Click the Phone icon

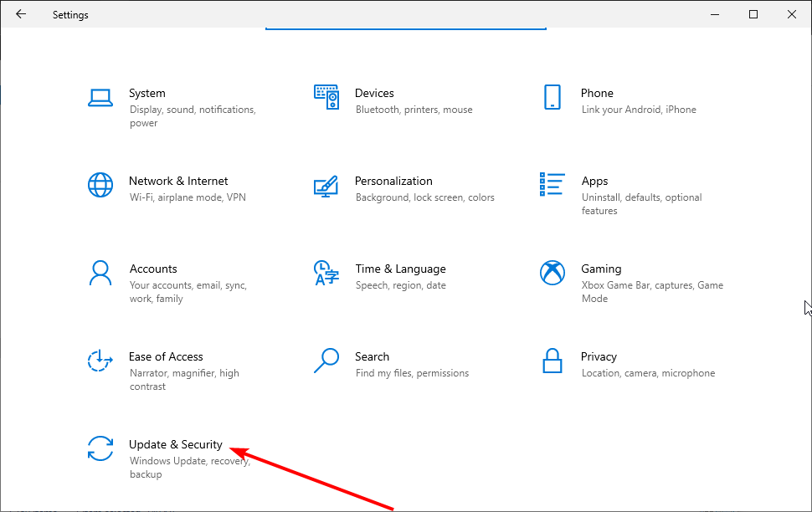552,97
